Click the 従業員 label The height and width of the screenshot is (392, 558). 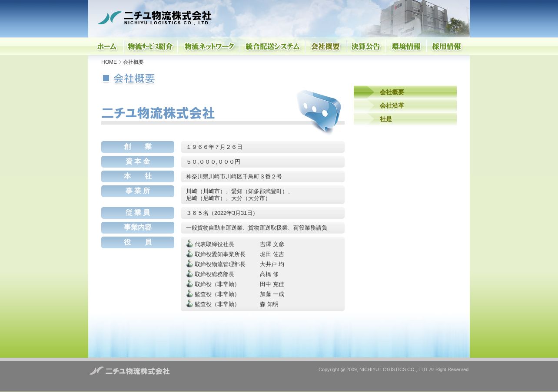(x=138, y=213)
